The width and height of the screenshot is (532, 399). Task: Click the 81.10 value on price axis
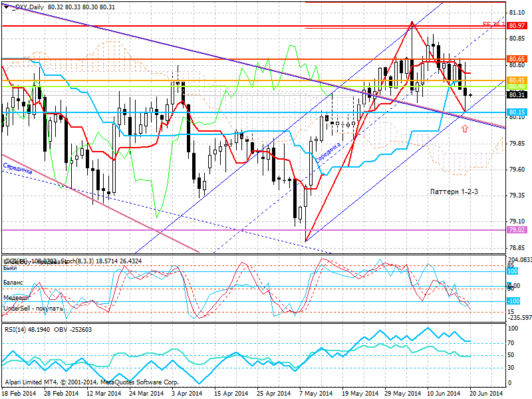click(517, 13)
